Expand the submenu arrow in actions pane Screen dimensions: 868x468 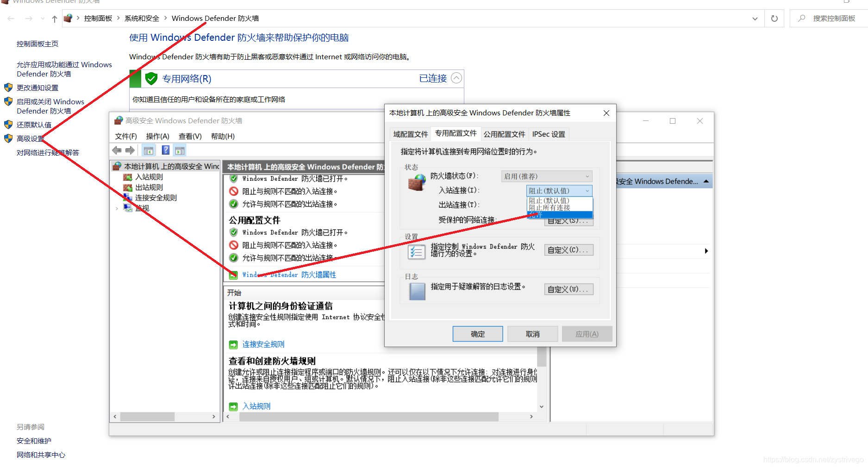tap(706, 251)
